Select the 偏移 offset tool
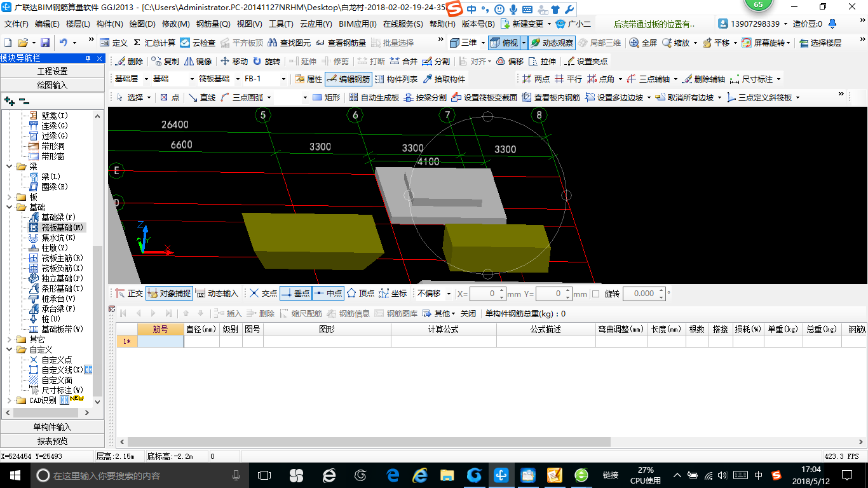 point(510,61)
